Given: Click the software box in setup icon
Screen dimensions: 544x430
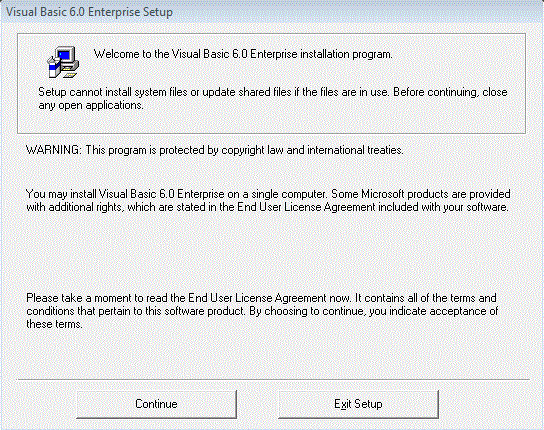Looking at the screenshot, I should 53,68.
